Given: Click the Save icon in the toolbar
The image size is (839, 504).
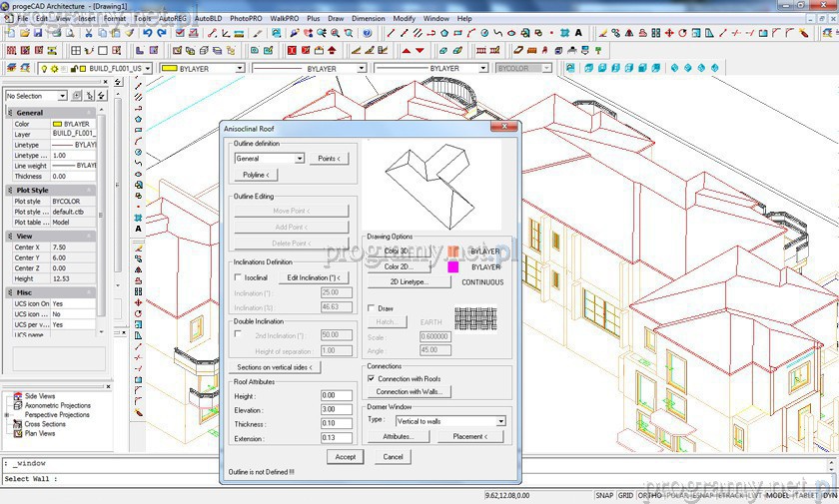Looking at the screenshot, I should 38,33.
